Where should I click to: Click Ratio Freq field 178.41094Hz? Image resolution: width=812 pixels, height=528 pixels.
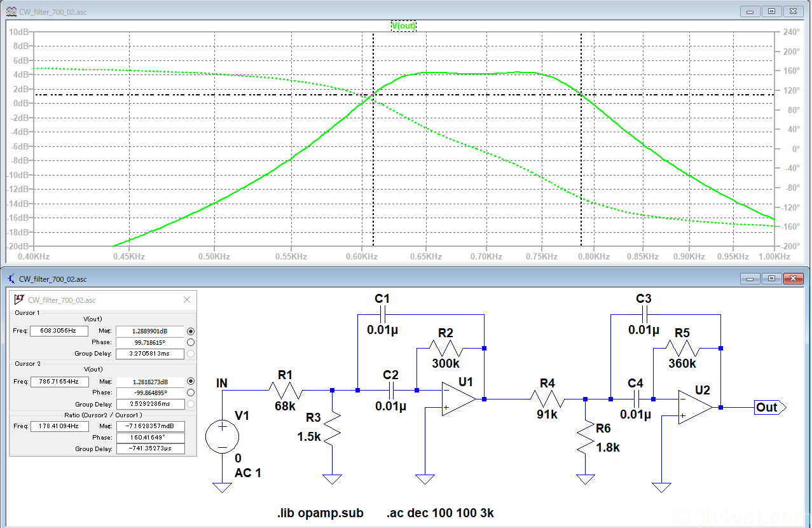tap(58, 426)
